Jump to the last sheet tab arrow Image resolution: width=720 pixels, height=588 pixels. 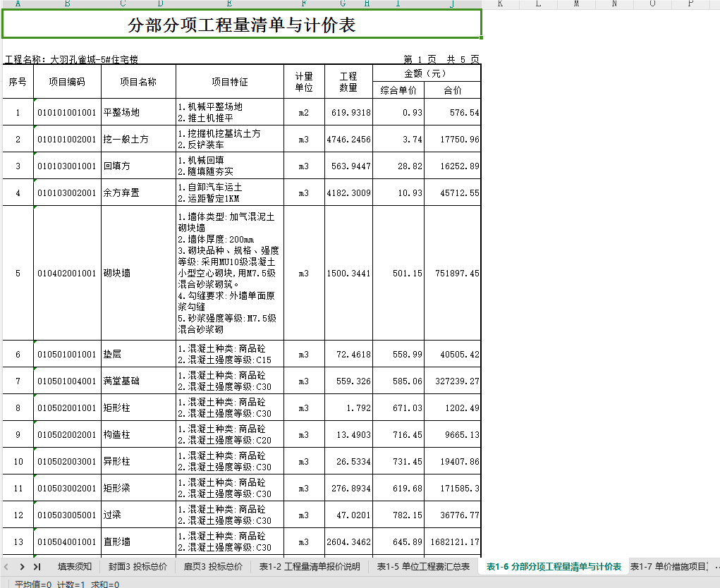pyautogui.click(x=37, y=567)
